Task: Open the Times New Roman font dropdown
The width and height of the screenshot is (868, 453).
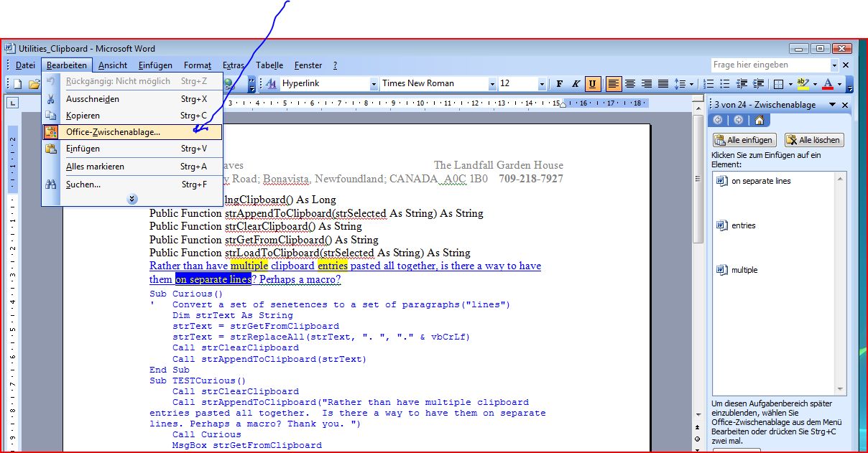Action: pyautogui.click(x=492, y=84)
